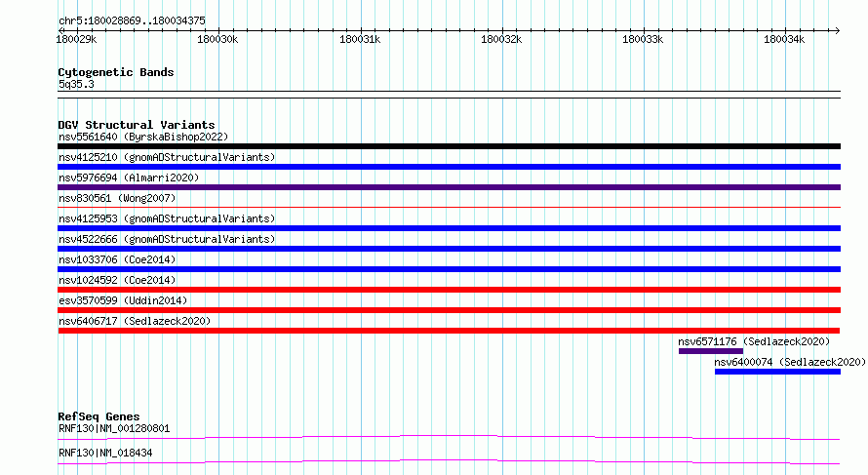Open variant label esv3570599 (Uddin2014)

point(123,300)
